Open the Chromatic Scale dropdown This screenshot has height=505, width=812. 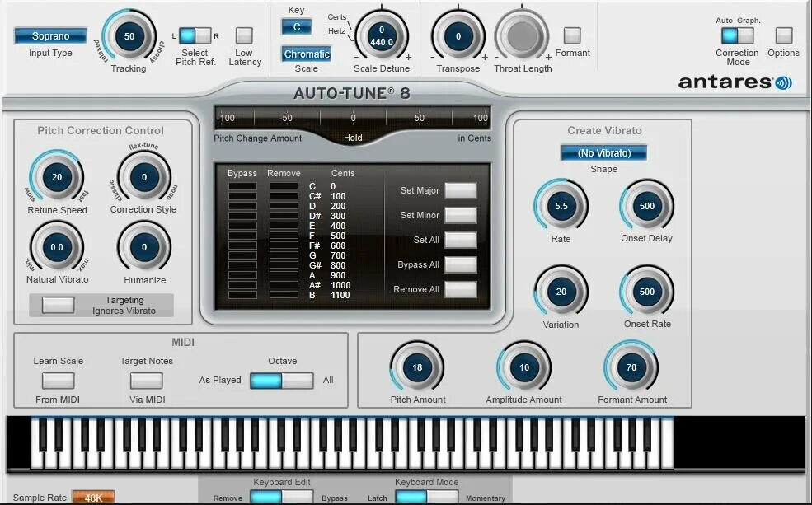(307, 54)
